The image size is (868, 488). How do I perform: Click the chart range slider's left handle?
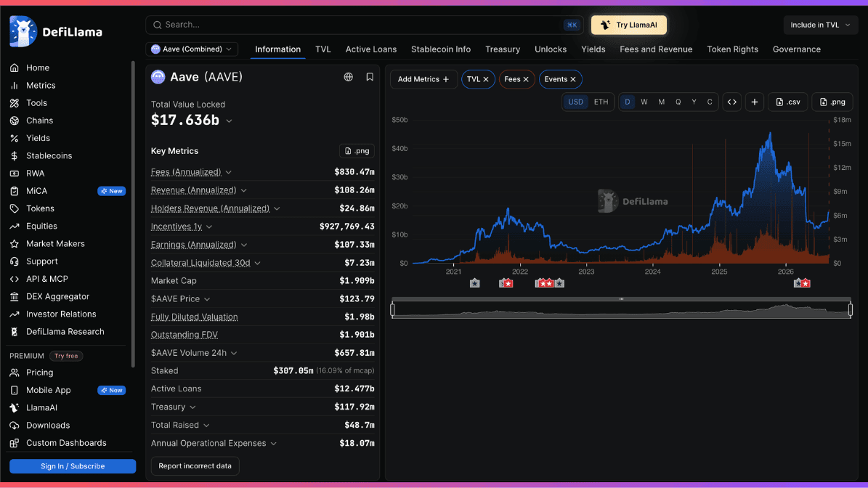(x=392, y=309)
